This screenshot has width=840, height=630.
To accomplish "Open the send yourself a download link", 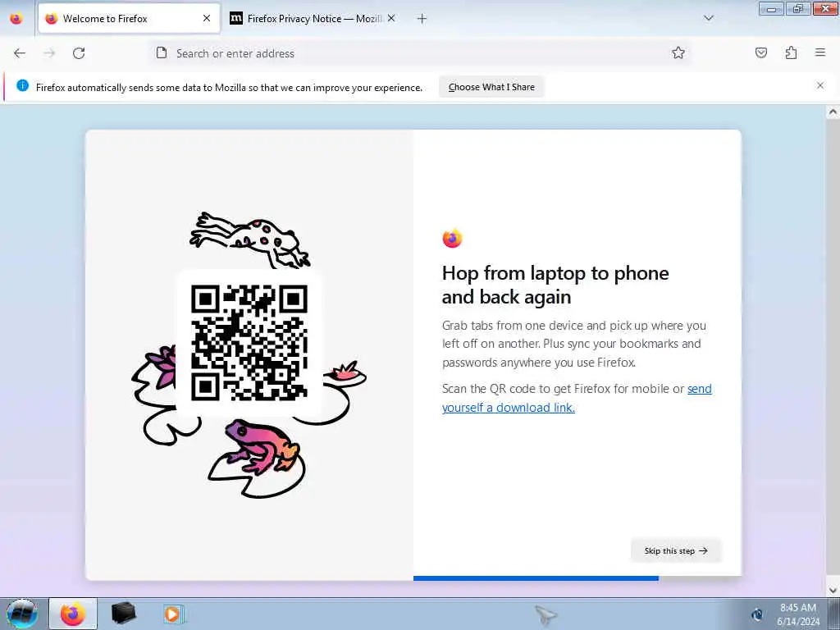I will coord(577,398).
